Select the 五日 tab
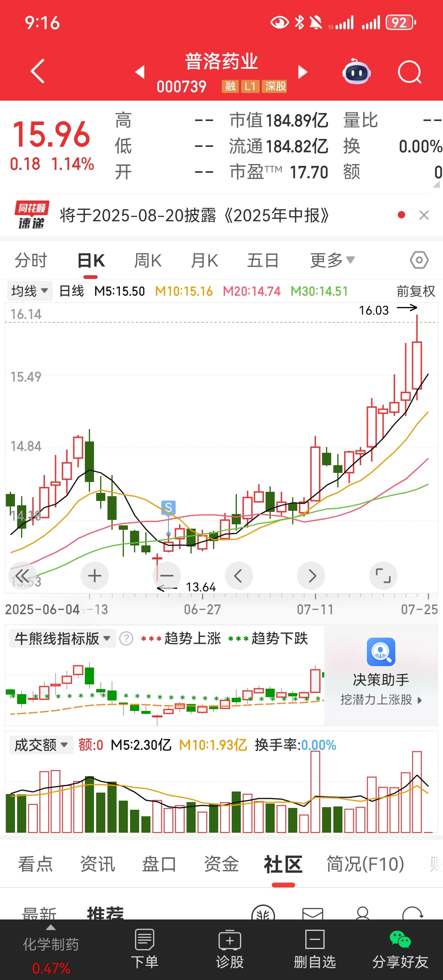This screenshot has height=980, width=443. tap(263, 261)
